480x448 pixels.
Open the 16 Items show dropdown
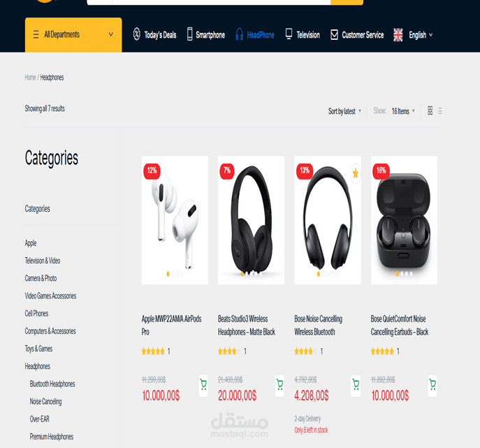(x=403, y=111)
